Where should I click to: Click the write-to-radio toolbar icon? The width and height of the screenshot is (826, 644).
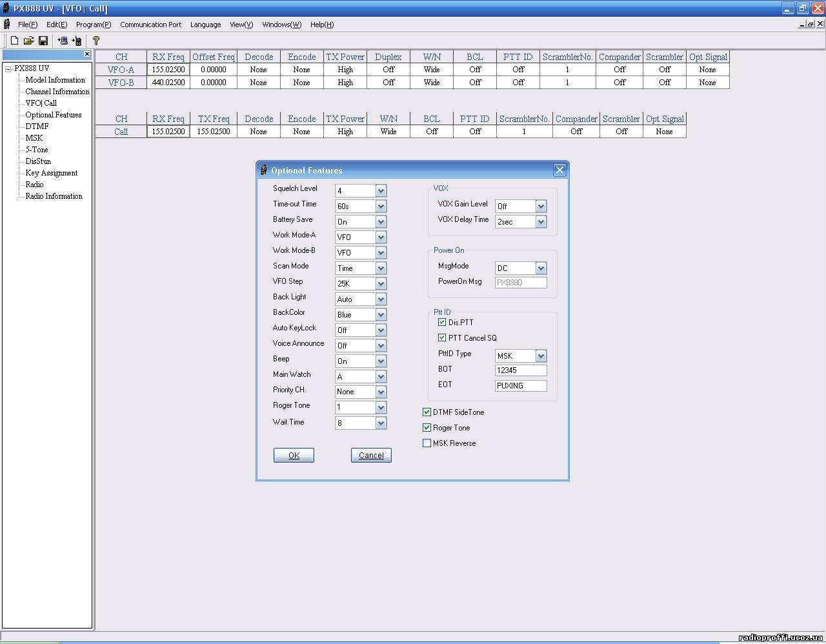click(77, 41)
